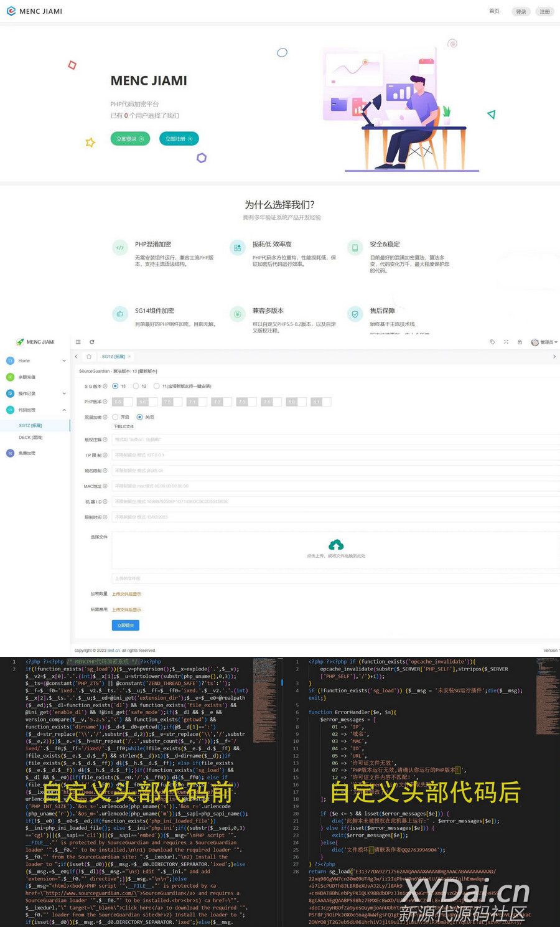Open the 管理员 user dropdown
Screen dimensions: 560x927
pos(544,342)
